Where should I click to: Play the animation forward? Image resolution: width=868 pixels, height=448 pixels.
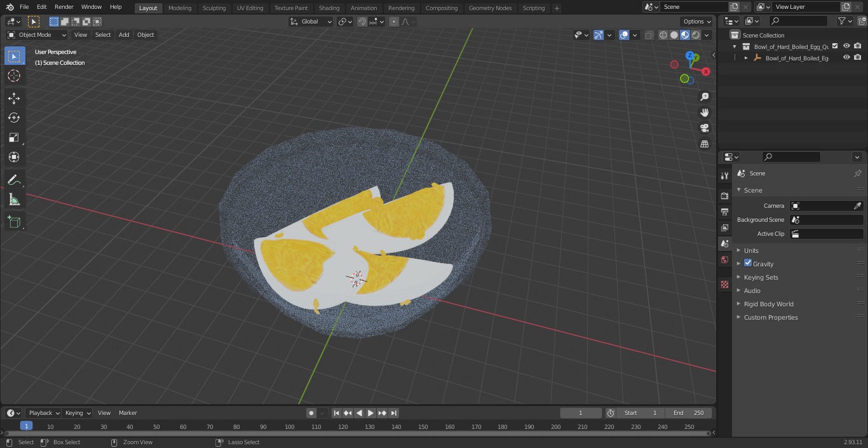pos(370,413)
